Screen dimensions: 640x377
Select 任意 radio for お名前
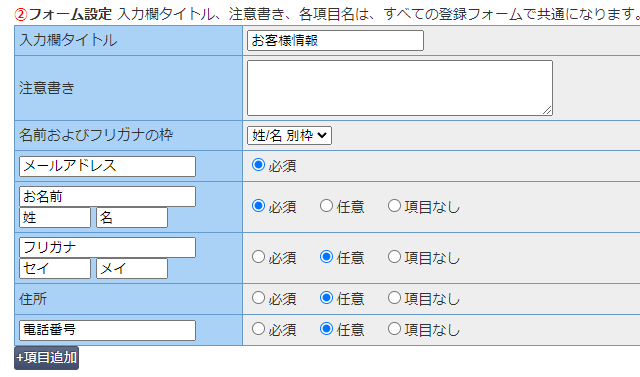[x=326, y=206]
